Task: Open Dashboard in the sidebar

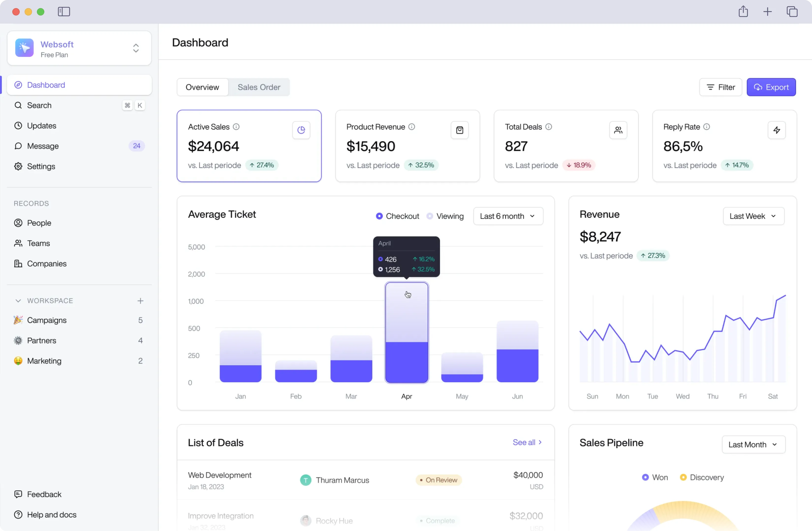Action: click(x=79, y=85)
